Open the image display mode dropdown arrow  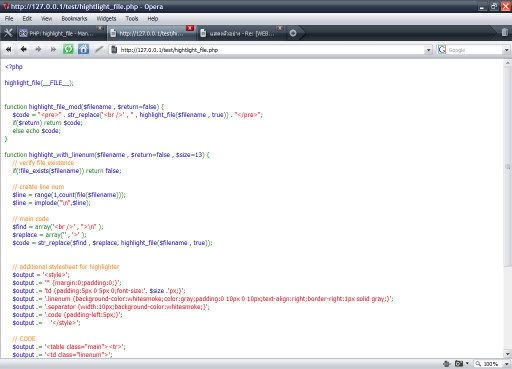[x=467, y=364]
